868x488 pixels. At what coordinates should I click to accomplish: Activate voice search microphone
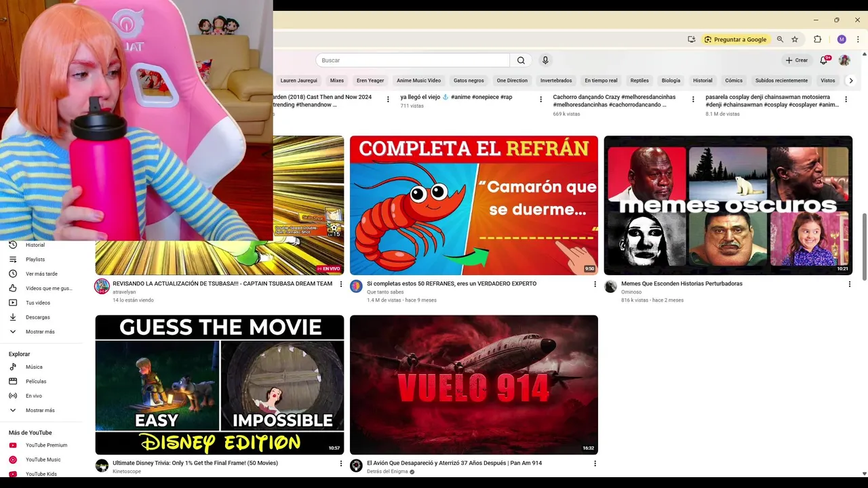(x=545, y=60)
